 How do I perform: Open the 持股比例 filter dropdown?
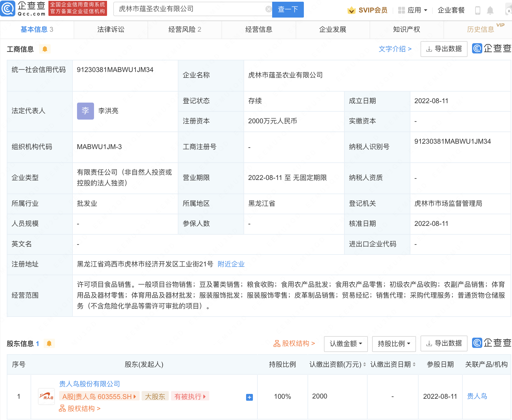tap(394, 344)
